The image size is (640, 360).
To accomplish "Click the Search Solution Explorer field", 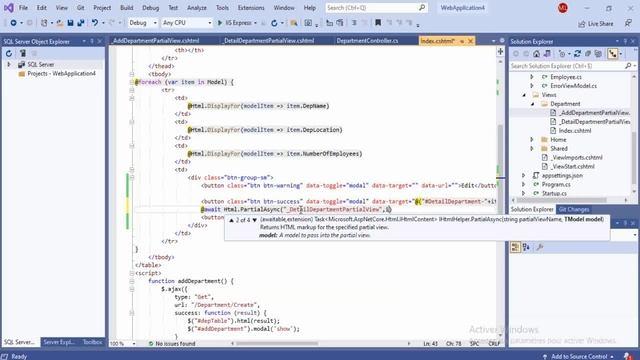I will [570, 66].
